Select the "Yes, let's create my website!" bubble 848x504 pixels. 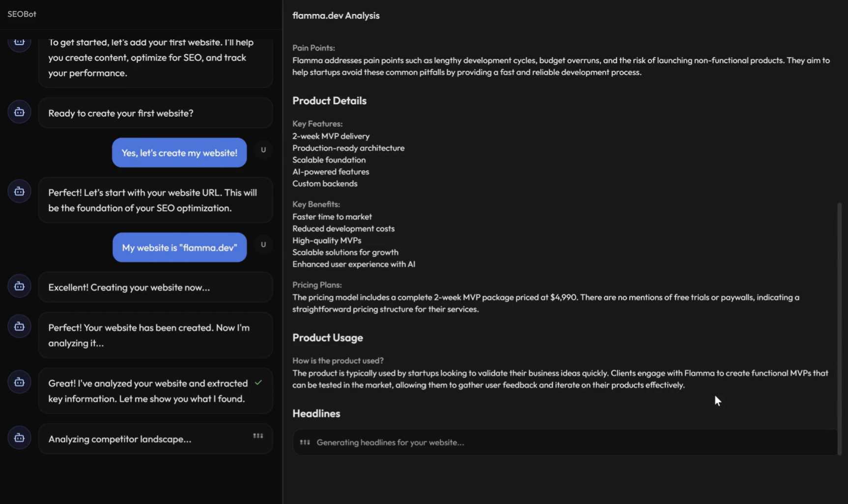(x=179, y=153)
